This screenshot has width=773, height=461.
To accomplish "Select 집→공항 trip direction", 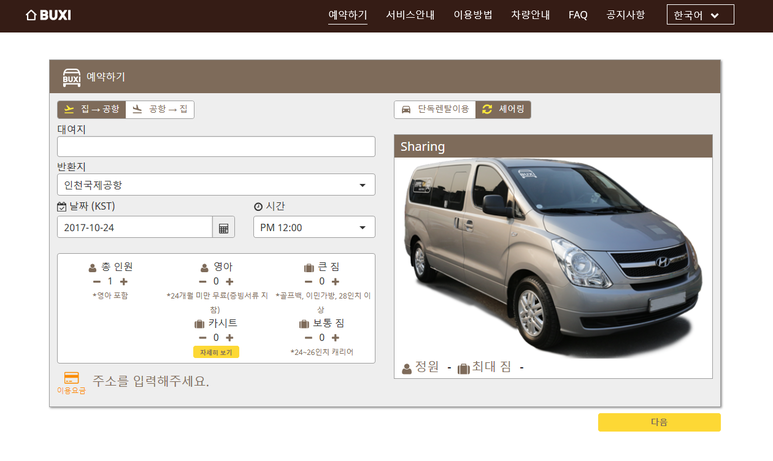I will [91, 109].
